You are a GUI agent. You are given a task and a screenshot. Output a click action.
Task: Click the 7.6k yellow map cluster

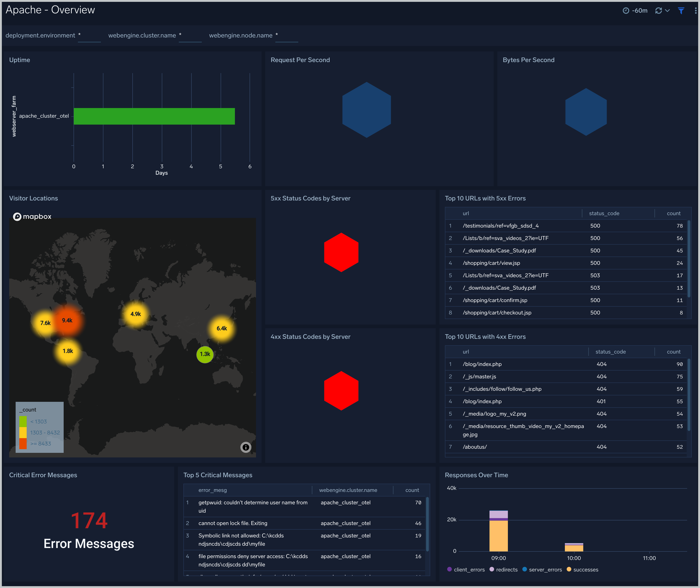point(45,323)
